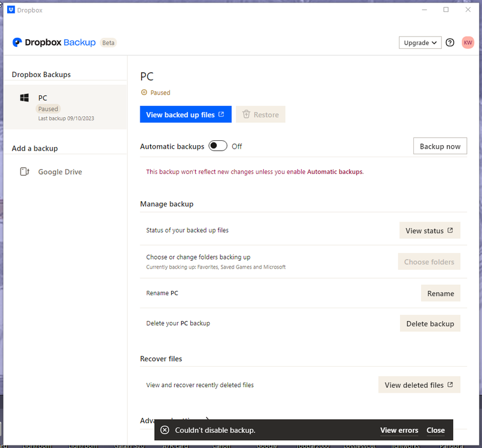The height and width of the screenshot is (448, 482).
Task: Click the Rename button
Action: (x=440, y=293)
